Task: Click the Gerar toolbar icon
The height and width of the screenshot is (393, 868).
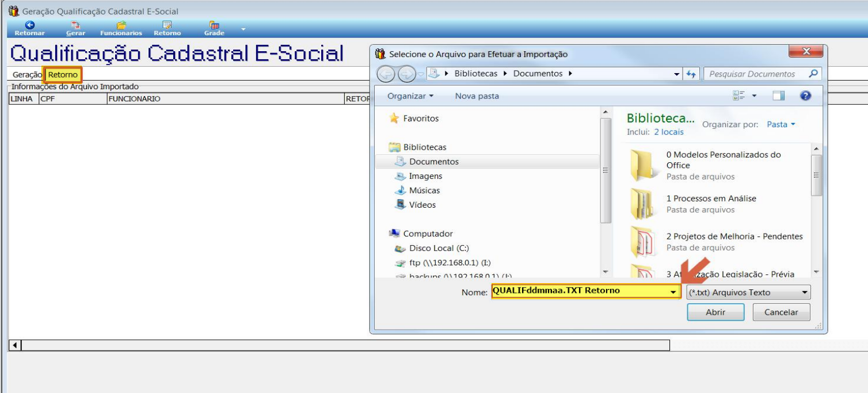Action: coord(75,28)
